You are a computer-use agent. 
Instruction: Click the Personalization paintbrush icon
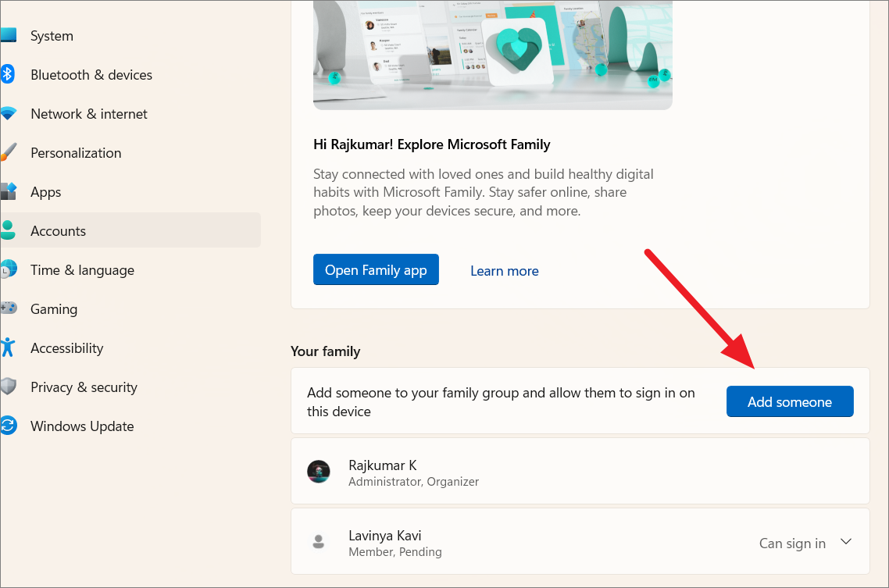click(8, 153)
